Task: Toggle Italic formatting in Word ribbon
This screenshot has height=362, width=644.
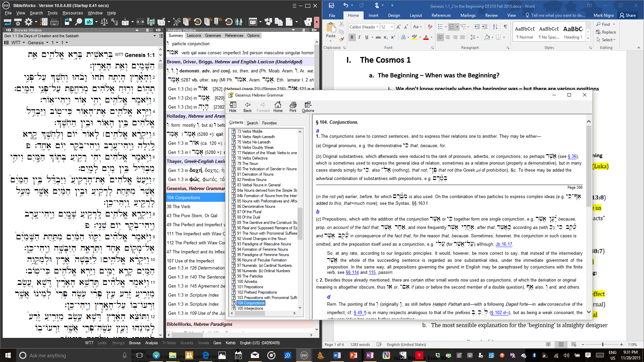Action: coord(359,37)
